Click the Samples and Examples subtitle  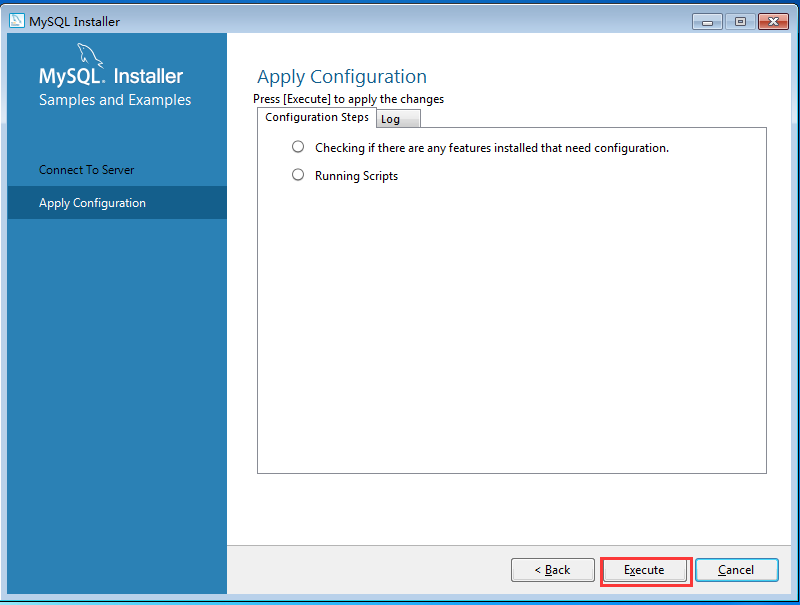(x=114, y=100)
